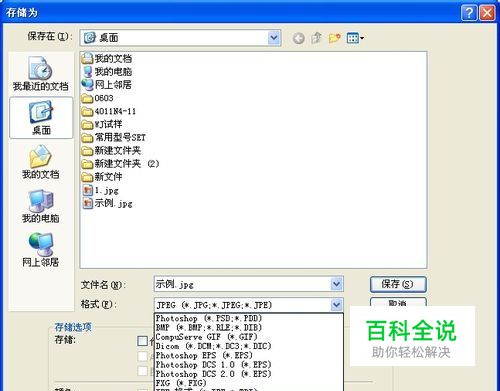Click the 取消 cancel button
Image resolution: width=500 pixels, height=391 pixels.
click(398, 302)
